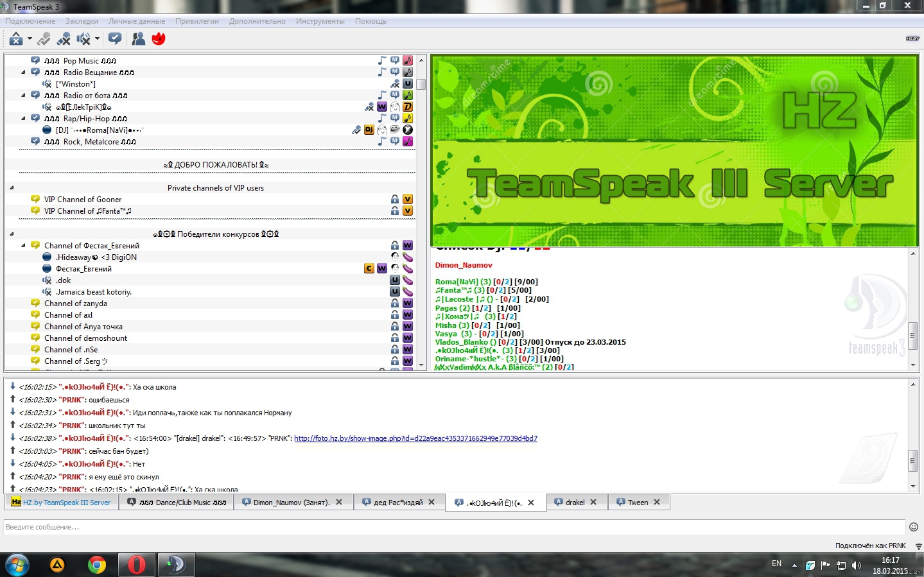
Task: Toggle the away status toolbar icon
Action: (x=44, y=39)
